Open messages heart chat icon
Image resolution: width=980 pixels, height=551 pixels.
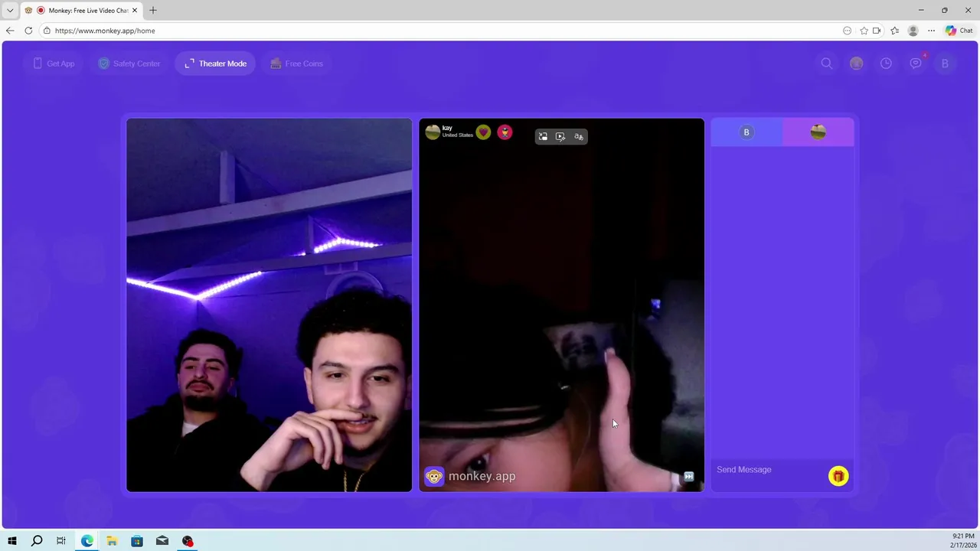916,64
